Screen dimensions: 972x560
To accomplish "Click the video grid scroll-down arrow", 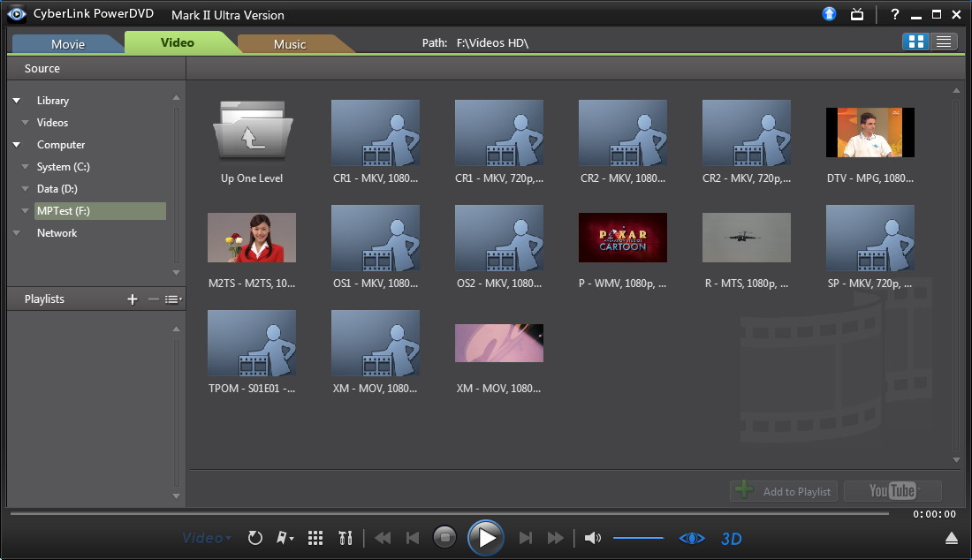I will (x=956, y=459).
